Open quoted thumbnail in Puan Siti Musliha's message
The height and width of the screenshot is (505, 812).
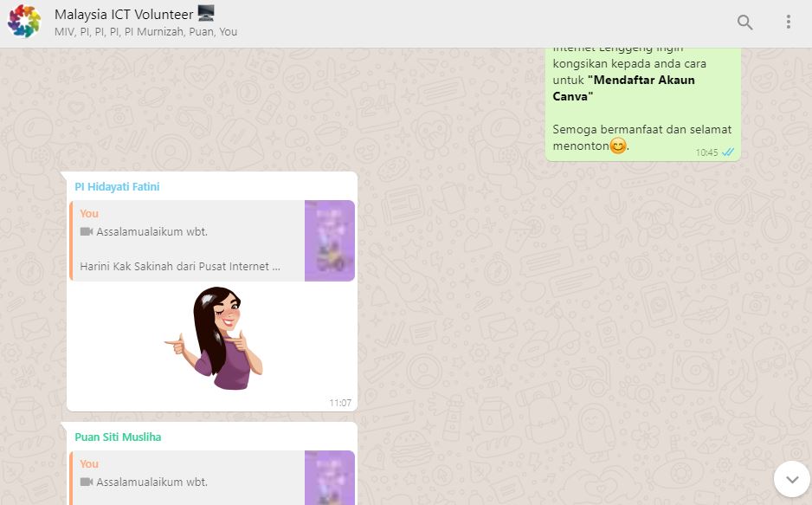click(x=329, y=477)
